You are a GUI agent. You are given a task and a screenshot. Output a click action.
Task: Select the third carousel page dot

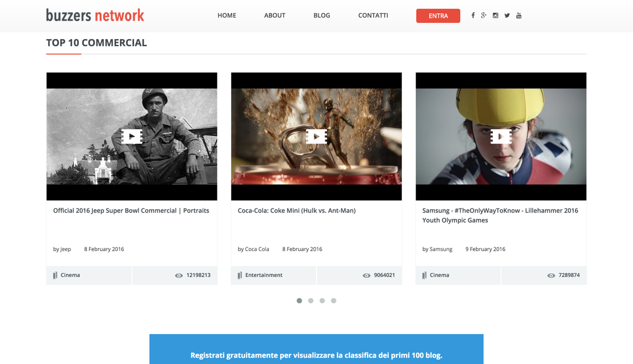(x=322, y=301)
